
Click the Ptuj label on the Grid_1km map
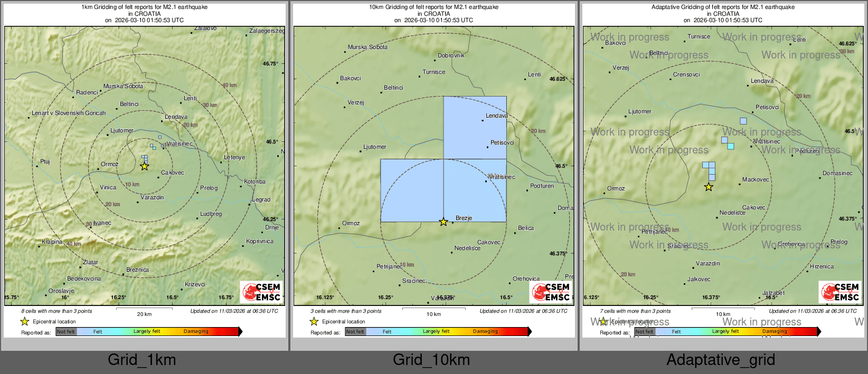click(x=45, y=161)
